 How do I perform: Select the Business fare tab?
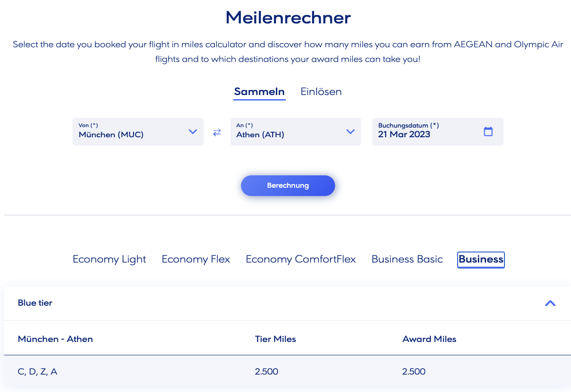tap(481, 259)
